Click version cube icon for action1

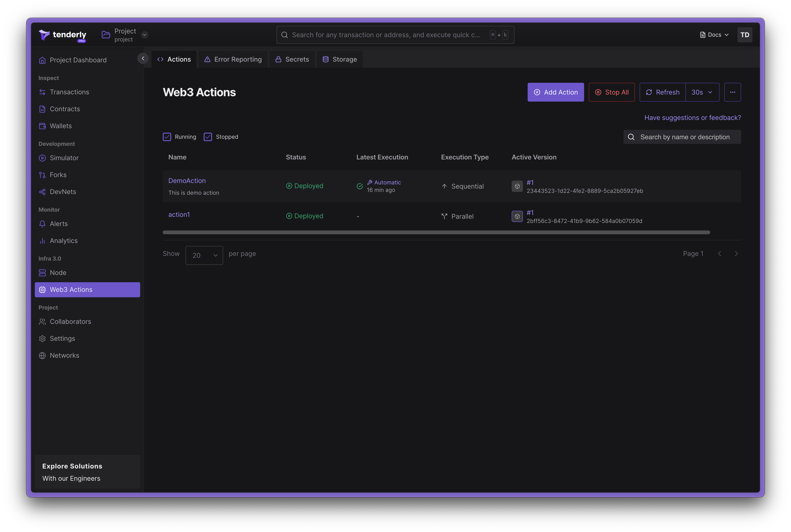(x=517, y=216)
